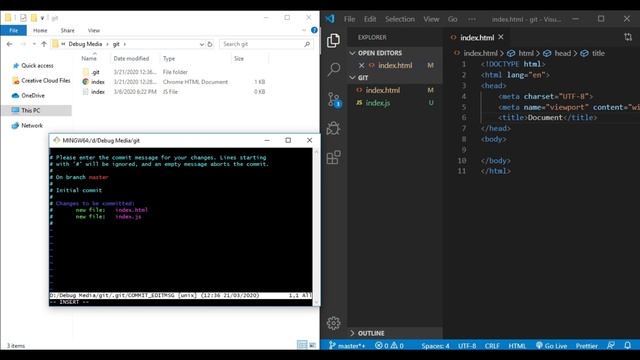The width and height of the screenshot is (640, 360).
Task: Open the Extensions view icon
Action: 333,157
